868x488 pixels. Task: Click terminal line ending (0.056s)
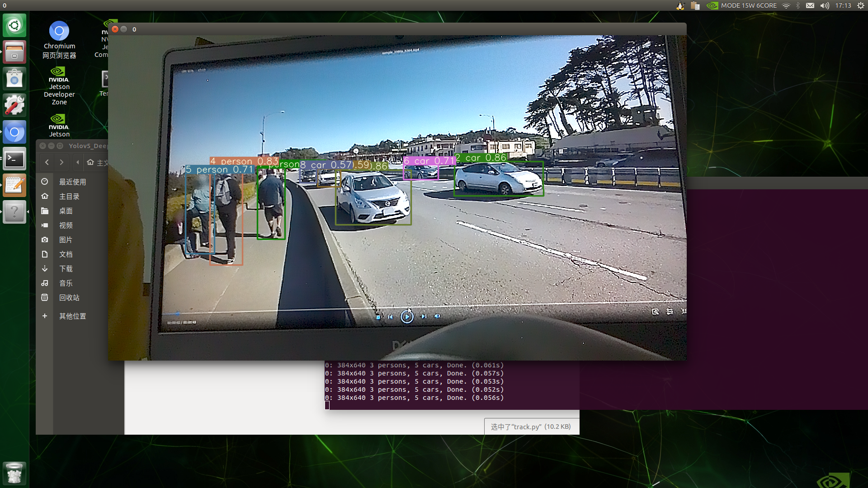(414, 398)
